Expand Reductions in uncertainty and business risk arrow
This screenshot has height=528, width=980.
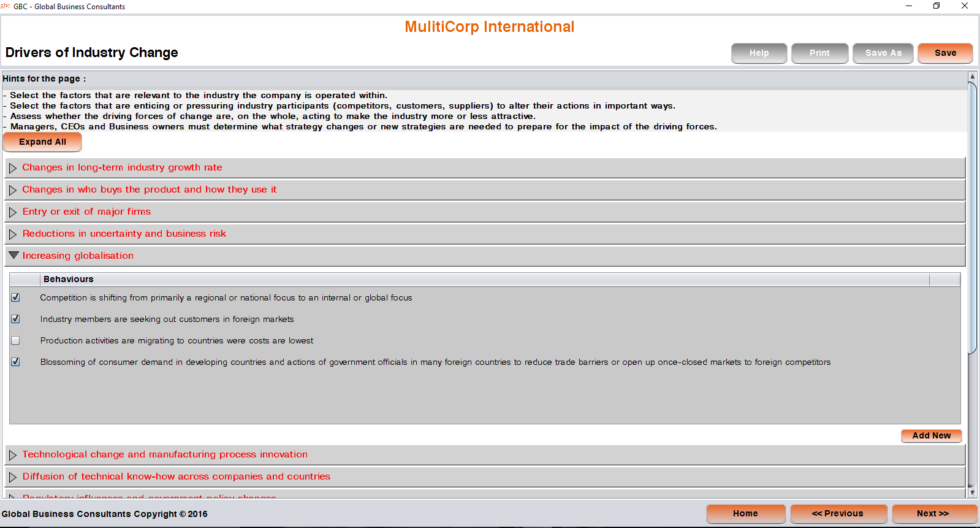13,234
